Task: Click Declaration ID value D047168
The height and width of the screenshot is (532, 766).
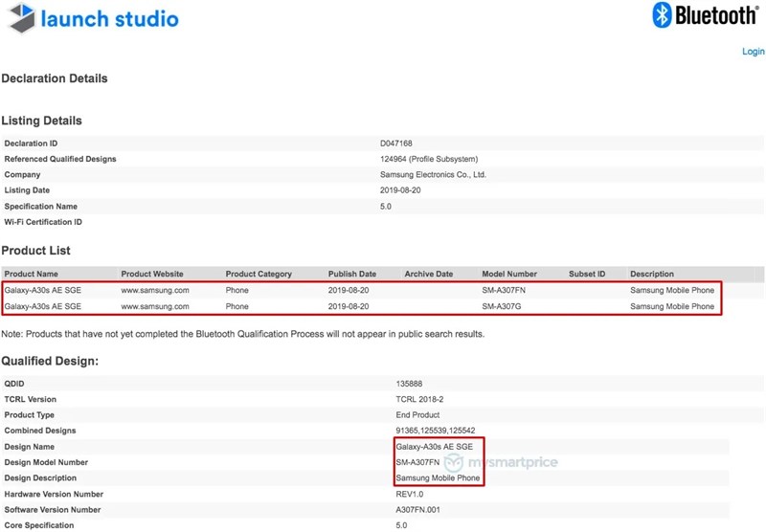Action: pos(396,144)
